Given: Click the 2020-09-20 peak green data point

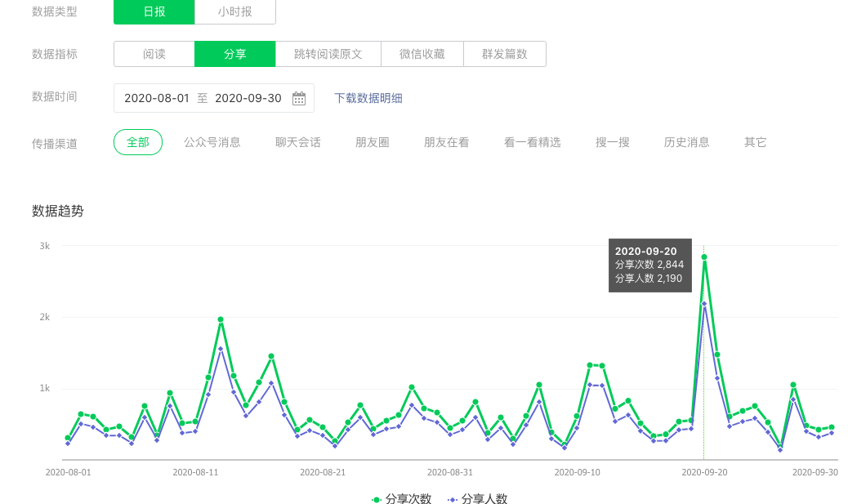Looking at the screenshot, I should tap(704, 256).
